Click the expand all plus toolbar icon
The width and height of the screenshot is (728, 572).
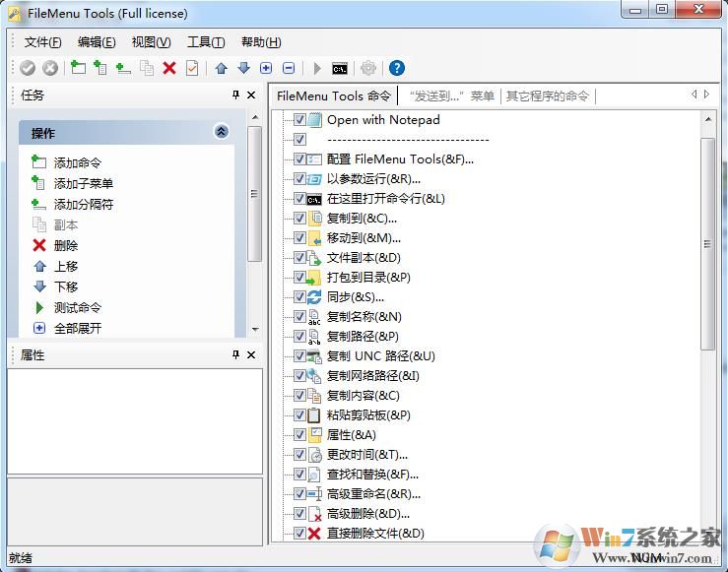[266, 68]
